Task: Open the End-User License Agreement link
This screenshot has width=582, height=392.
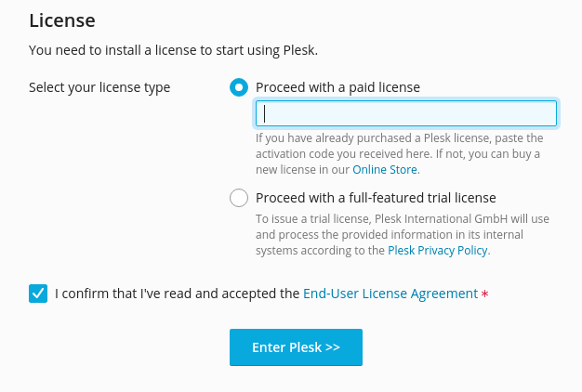Action: coord(390,294)
